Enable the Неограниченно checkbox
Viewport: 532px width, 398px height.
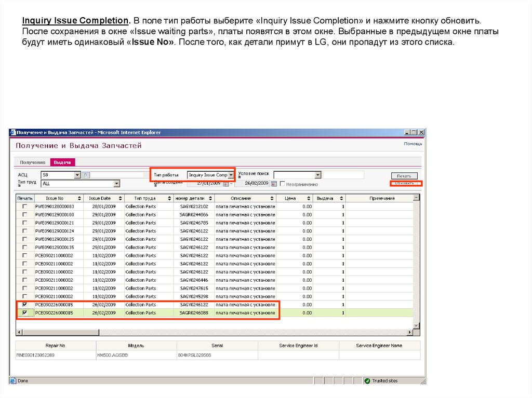click(283, 184)
